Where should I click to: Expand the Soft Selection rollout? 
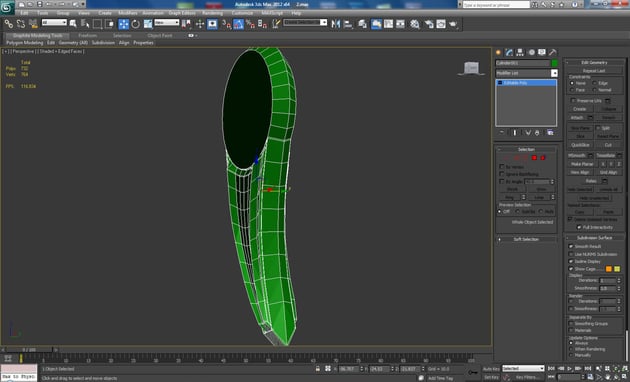click(x=526, y=239)
